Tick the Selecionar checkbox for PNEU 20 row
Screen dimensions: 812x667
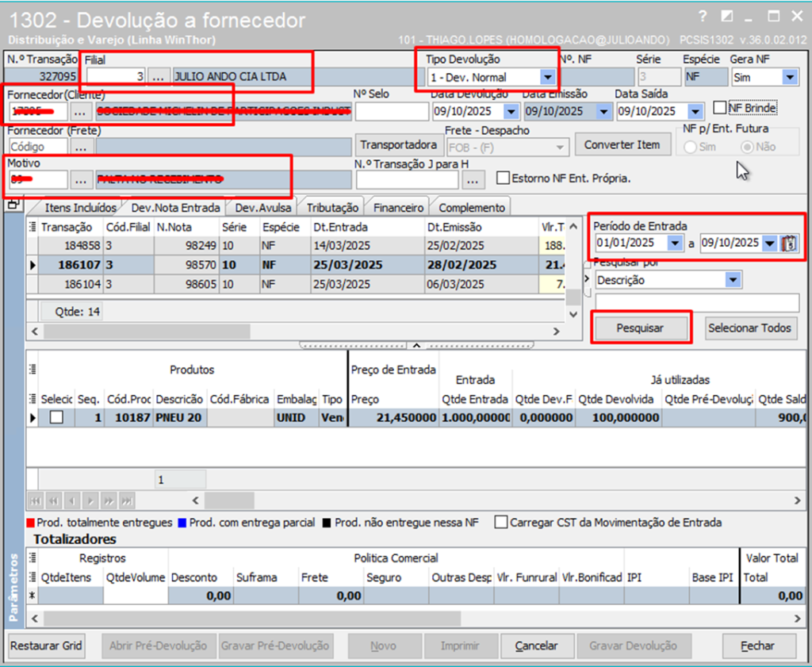click(x=56, y=418)
